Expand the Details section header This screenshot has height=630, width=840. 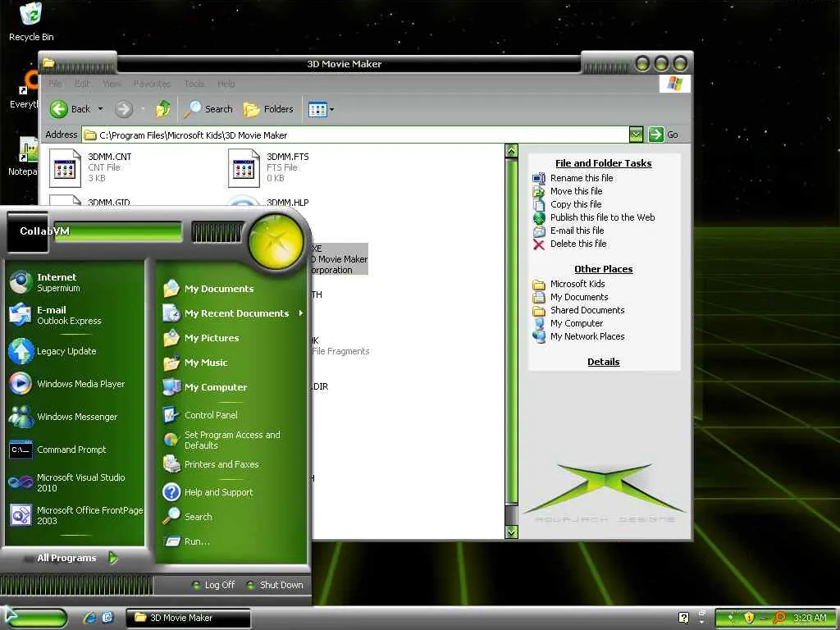tap(603, 362)
